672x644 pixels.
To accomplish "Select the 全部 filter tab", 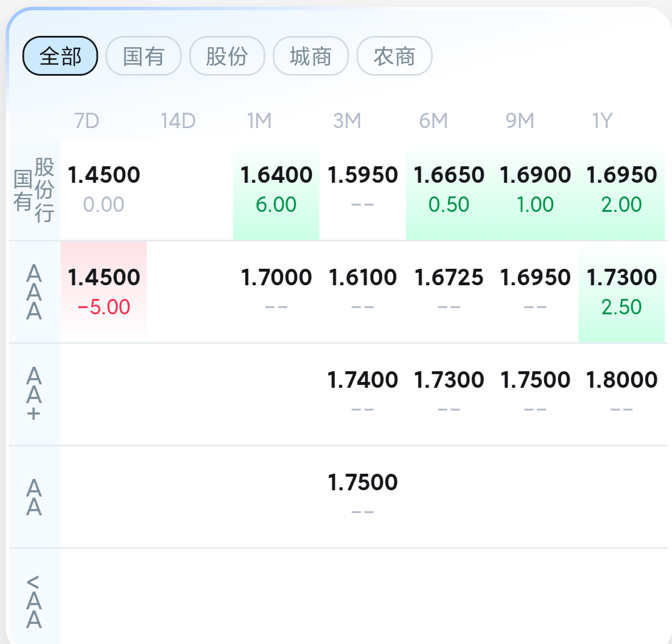I will coord(60,56).
